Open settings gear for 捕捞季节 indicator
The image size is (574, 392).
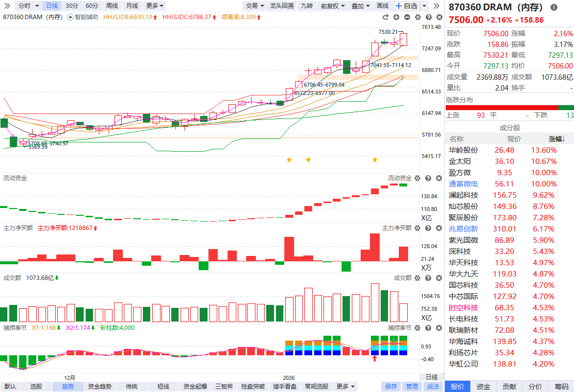click(x=417, y=328)
